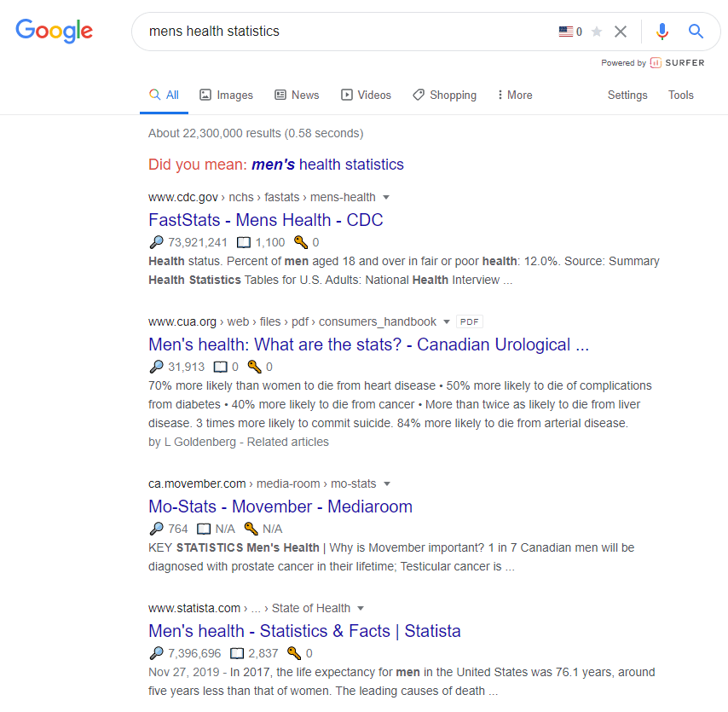Viewport: 728px width, 712px height.
Task: Expand the dropdown arrow beside cua.org URL
Action: click(447, 321)
